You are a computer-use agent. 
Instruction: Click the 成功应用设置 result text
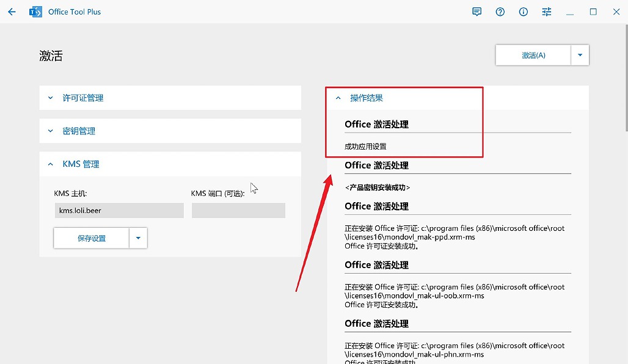point(365,147)
